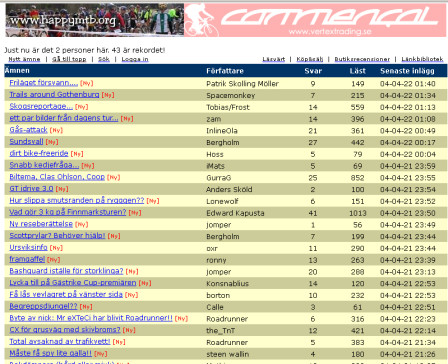448x364 pixels.
Task: Open thread Total avsaknad av trafikvett!
Action: pos(60,341)
